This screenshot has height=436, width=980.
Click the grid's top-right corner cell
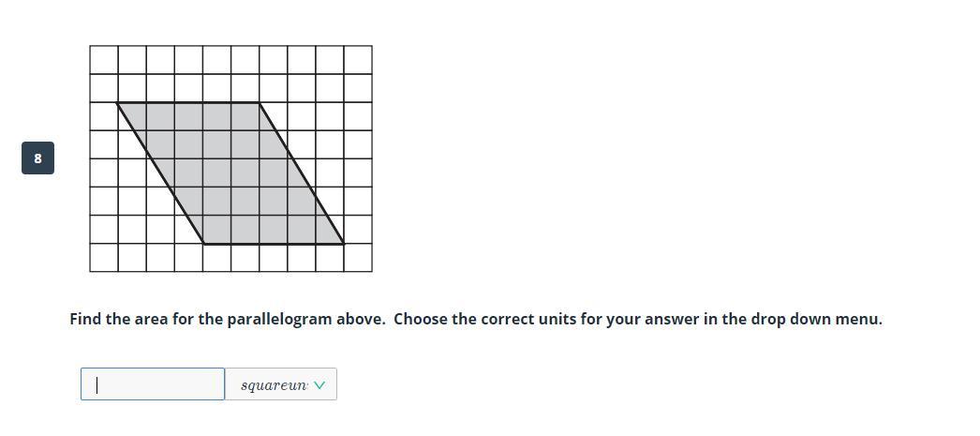pos(358,59)
